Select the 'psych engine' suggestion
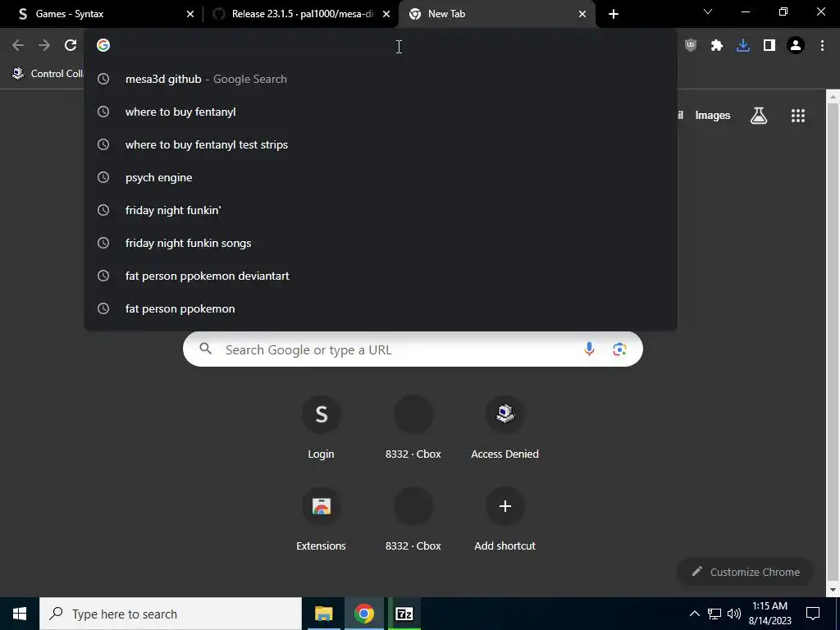This screenshot has height=630, width=840. click(381, 177)
